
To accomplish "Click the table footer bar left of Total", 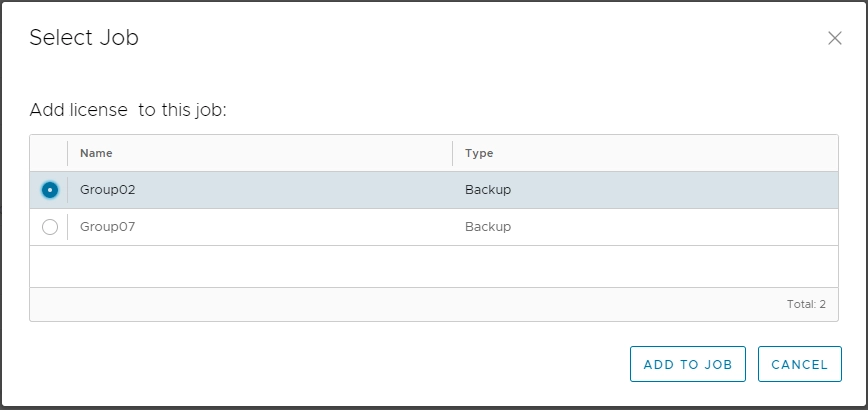I will tap(388, 304).
